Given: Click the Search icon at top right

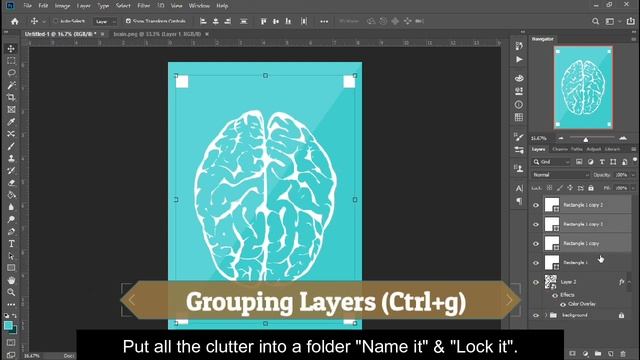Looking at the screenshot, I should [596, 21].
